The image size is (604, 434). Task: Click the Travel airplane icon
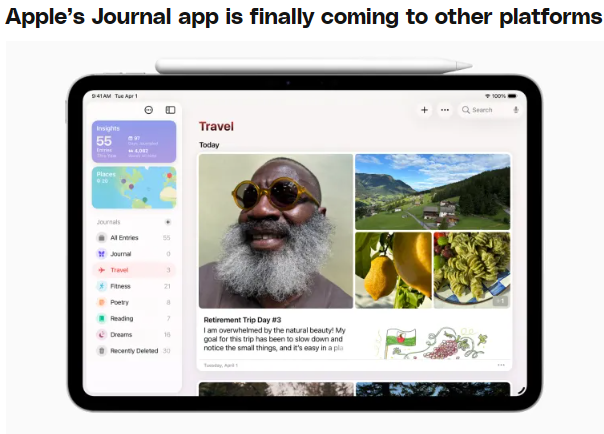click(x=101, y=270)
